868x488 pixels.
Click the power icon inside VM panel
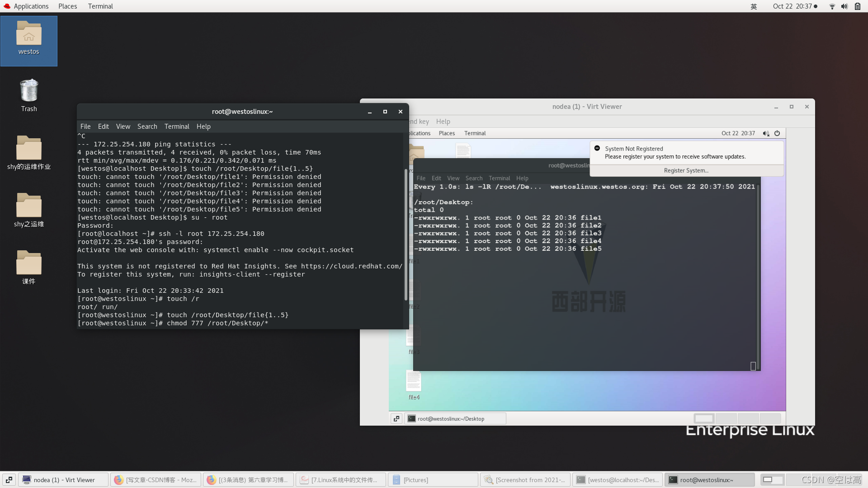tap(777, 133)
